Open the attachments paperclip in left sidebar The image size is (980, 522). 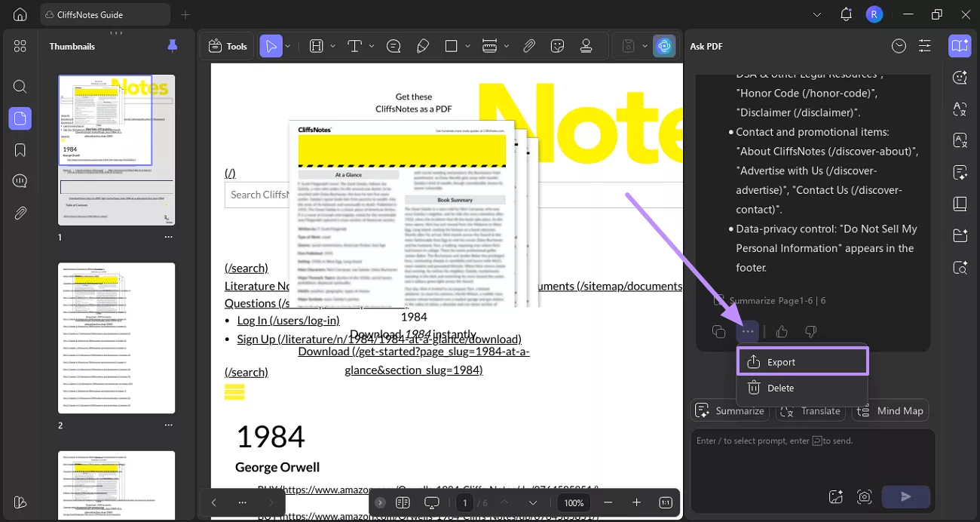click(x=20, y=213)
